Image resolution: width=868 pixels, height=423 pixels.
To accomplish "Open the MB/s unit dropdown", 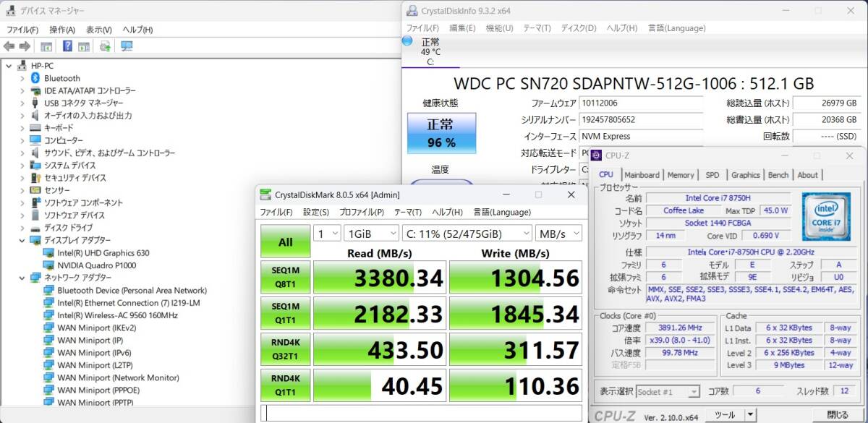I will point(558,233).
